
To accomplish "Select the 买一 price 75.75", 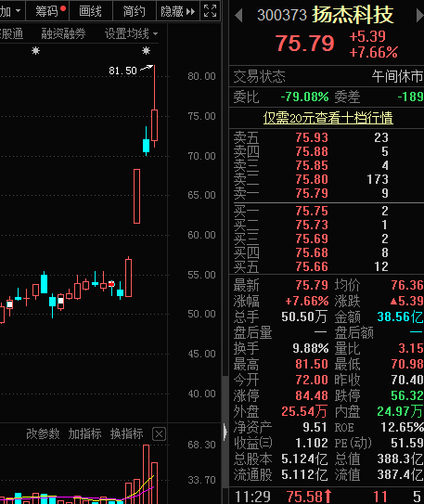I will (312, 211).
